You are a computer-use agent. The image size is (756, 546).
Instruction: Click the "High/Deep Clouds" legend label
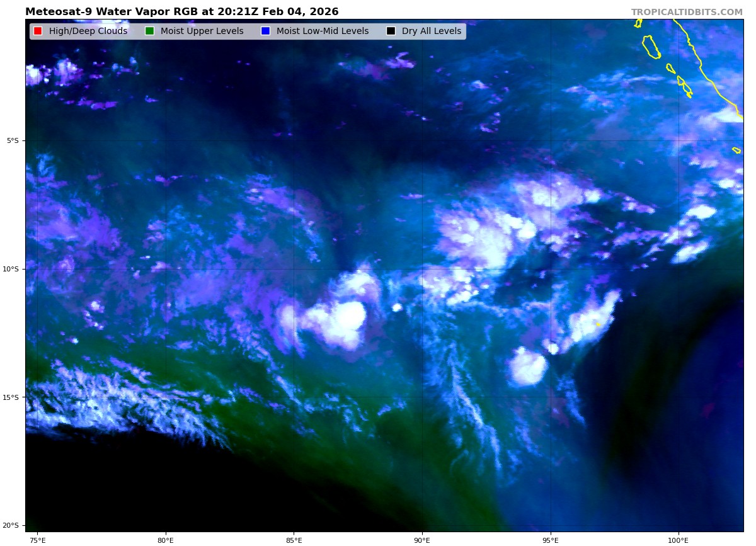(88, 31)
